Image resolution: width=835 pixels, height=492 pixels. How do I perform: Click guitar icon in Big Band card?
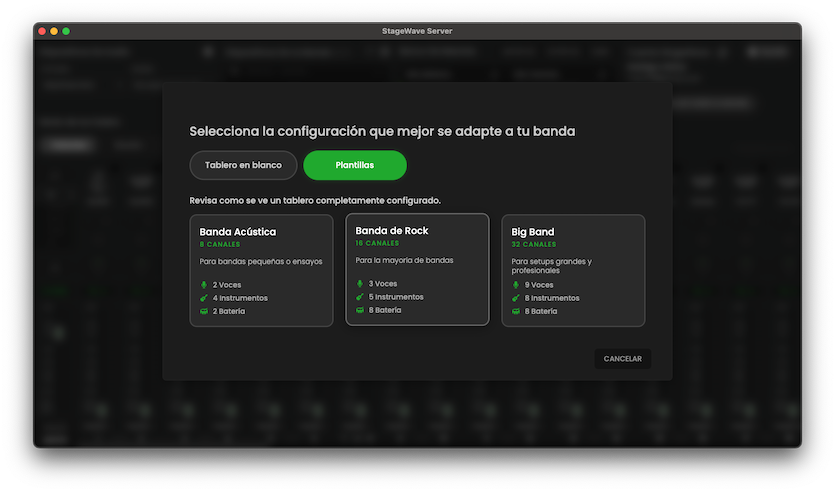[x=516, y=298]
